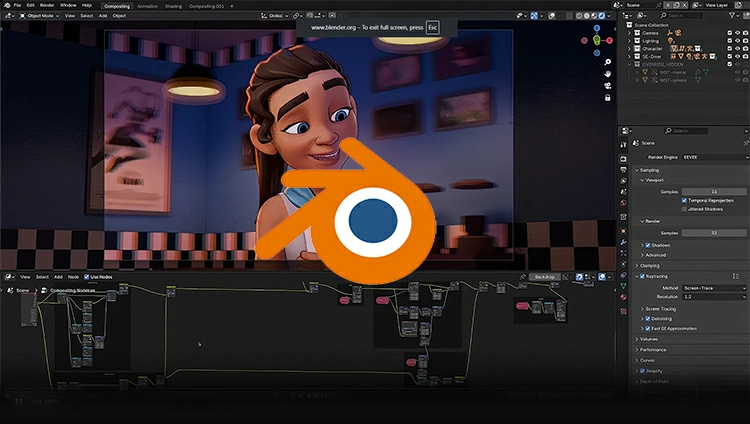Image resolution: width=750 pixels, height=424 pixels.
Task: Open the Render properties tab
Action: (x=623, y=158)
